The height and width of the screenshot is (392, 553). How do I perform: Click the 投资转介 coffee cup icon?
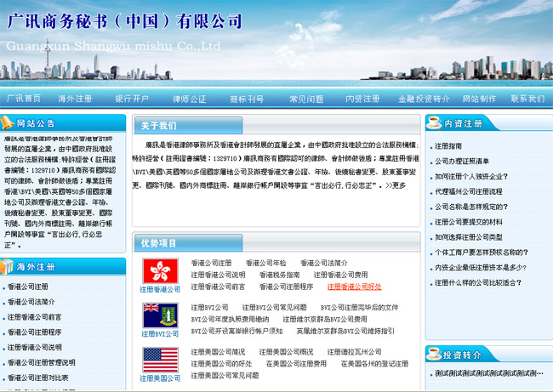pyautogui.click(x=434, y=354)
